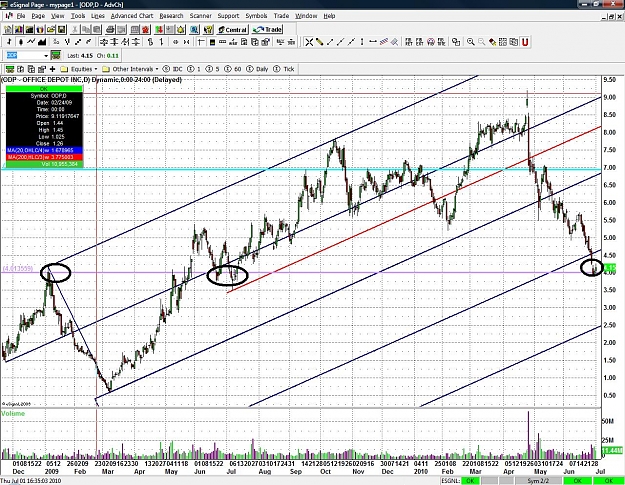Expand the Other Intervals dropdown
The image size is (625, 485).
(x=130, y=69)
